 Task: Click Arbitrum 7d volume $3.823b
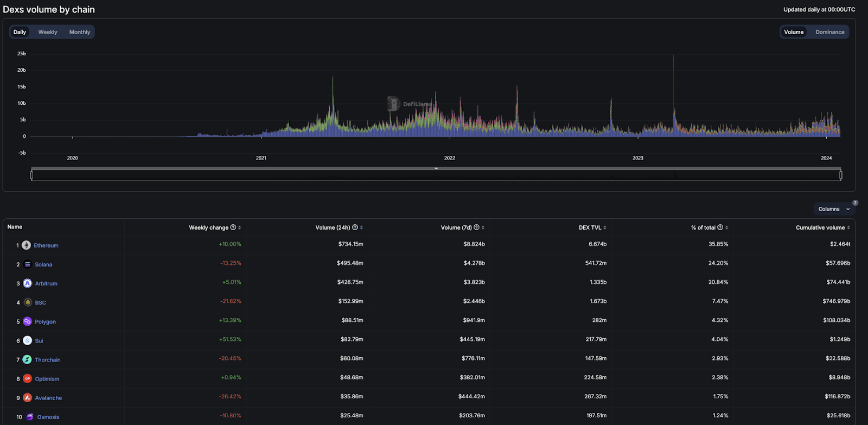pyautogui.click(x=474, y=282)
